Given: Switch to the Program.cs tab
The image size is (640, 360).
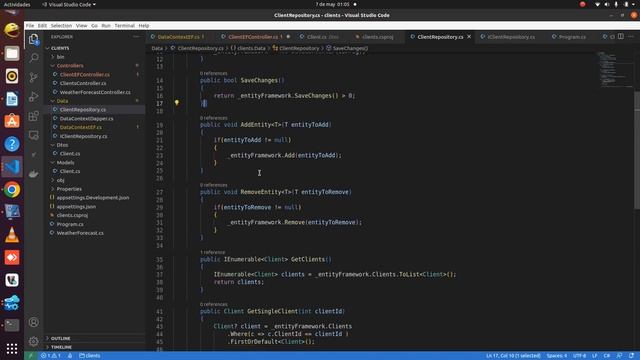Looking at the screenshot, I should tap(572, 37).
